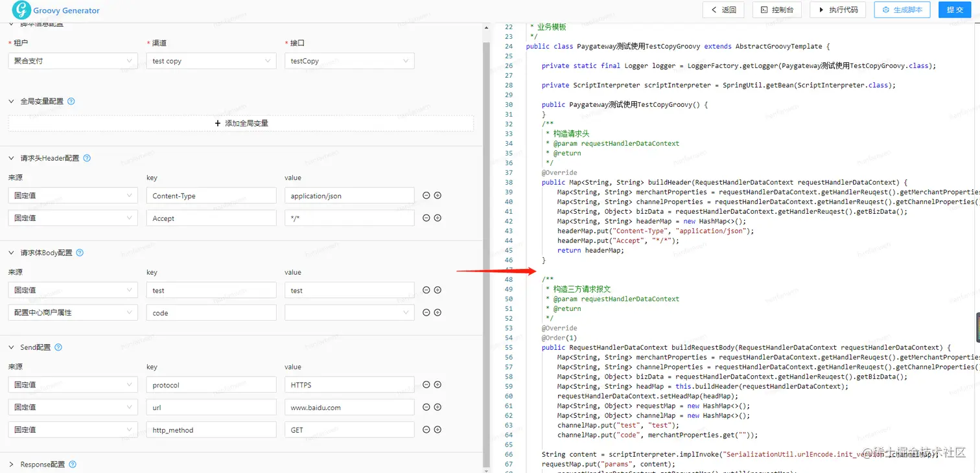Open help for 全局变量配置 section
The height and width of the screenshot is (473, 980).
71,101
